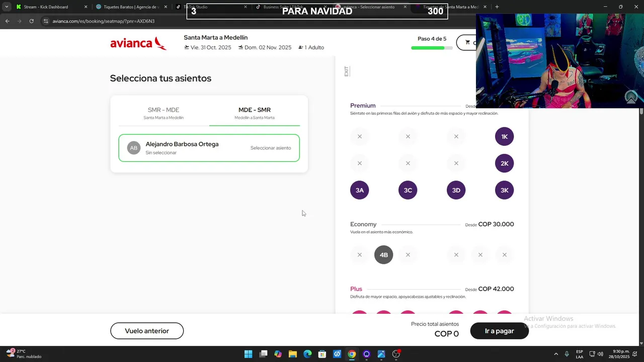The width and height of the screenshot is (644, 362).
Task: Open a new browser tab with plus icon
Action: pyautogui.click(x=497, y=7)
